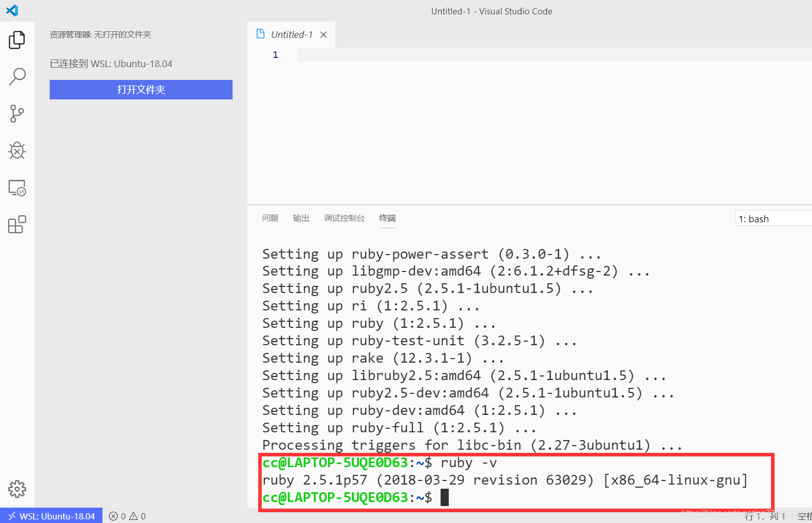Click the 'Setting up ruby-dev:amd64' line
This screenshot has width=812, height=523.
(x=420, y=410)
